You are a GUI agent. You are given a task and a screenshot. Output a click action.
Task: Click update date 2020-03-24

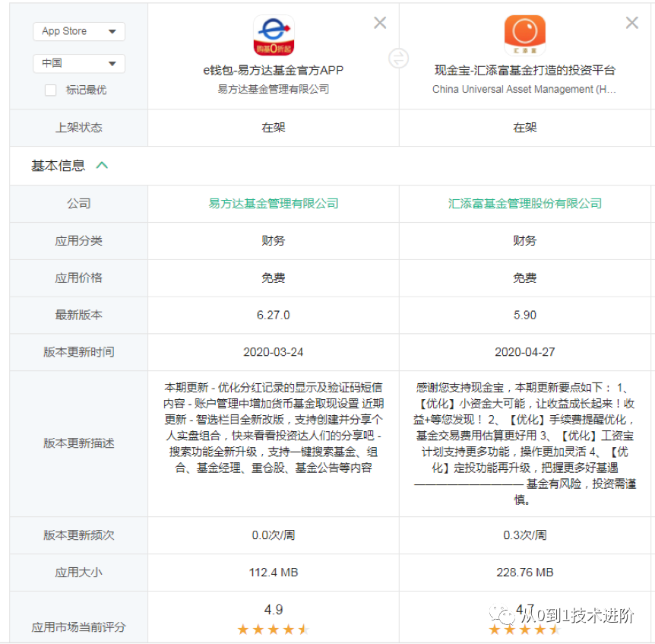pos(274,352)
